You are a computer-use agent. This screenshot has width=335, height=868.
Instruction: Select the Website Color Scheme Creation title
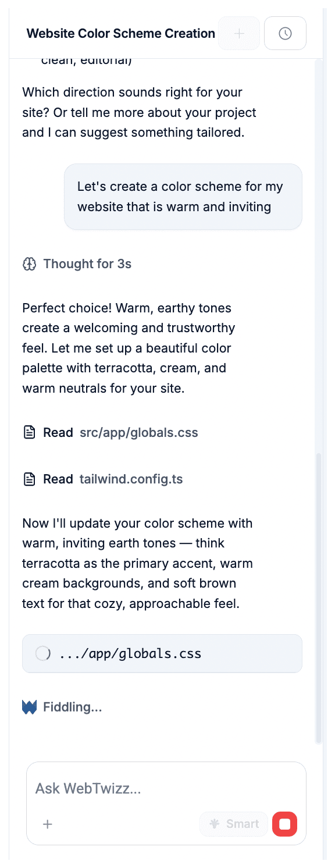pyautogui.click(x=120, y=33)
